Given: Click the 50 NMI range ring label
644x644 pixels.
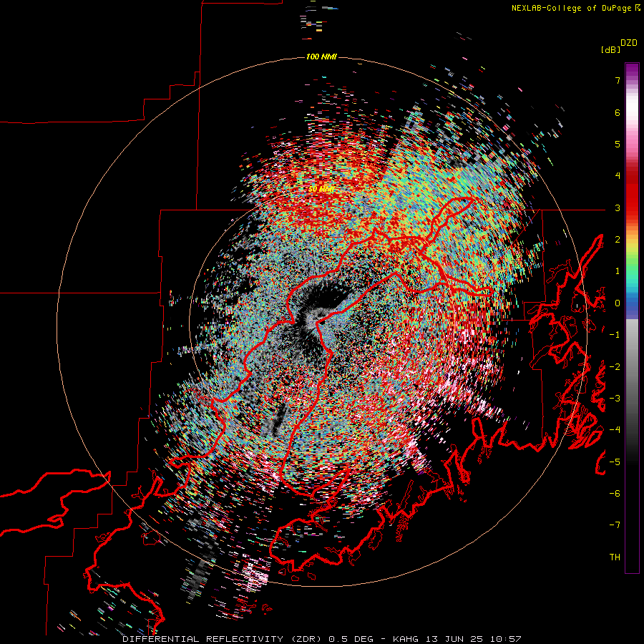Looking at the screenshot, I should (x=321, y=189).
